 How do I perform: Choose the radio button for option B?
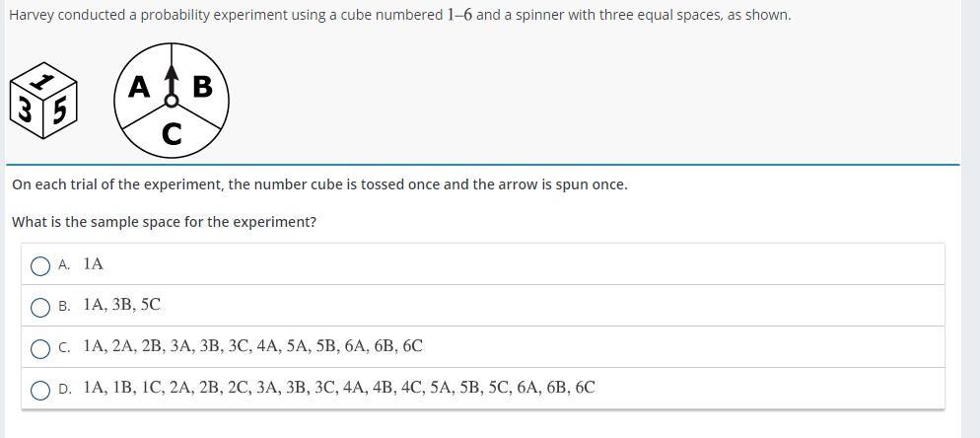tap(40, 307)
